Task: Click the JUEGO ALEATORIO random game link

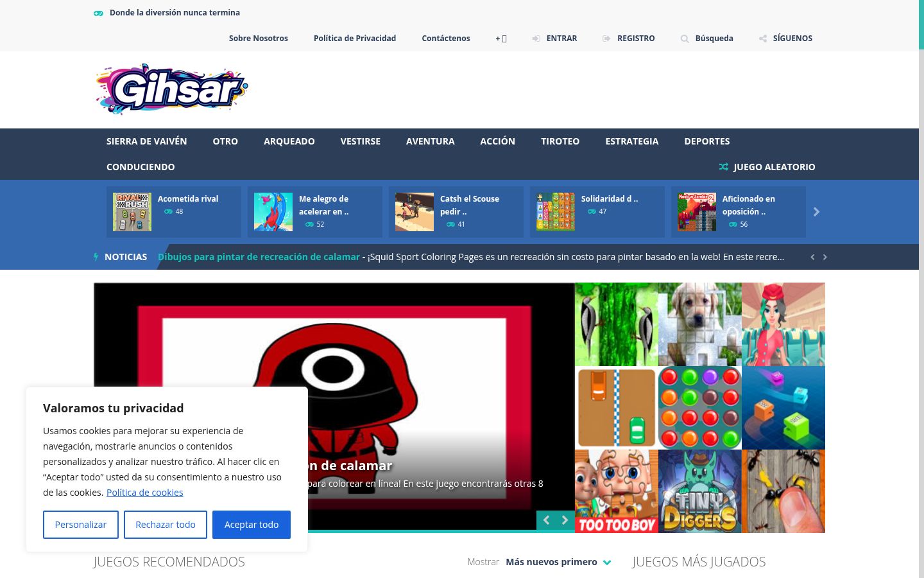Action: pyautogui.click(x=774, y=167)
